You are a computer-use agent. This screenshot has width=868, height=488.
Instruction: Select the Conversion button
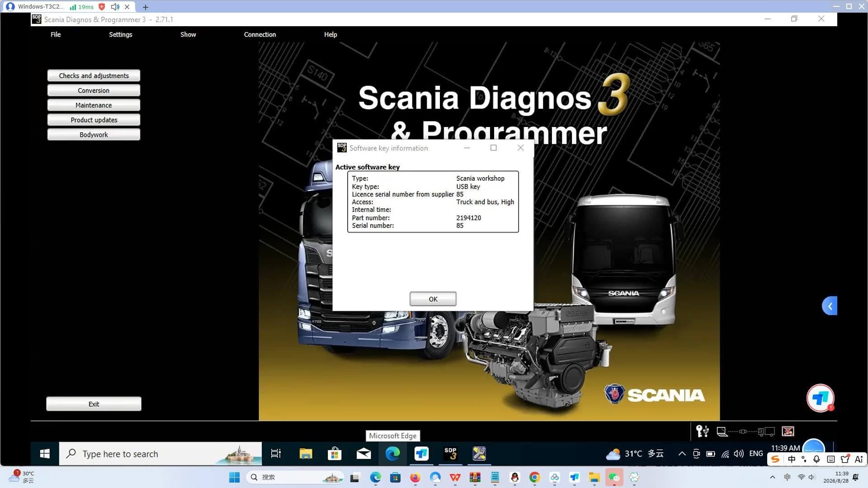tap(94, 90)
